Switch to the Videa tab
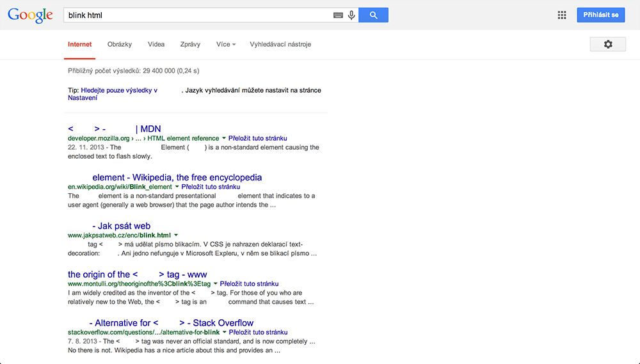Viewport: 640px width, 364px height. 156,44
